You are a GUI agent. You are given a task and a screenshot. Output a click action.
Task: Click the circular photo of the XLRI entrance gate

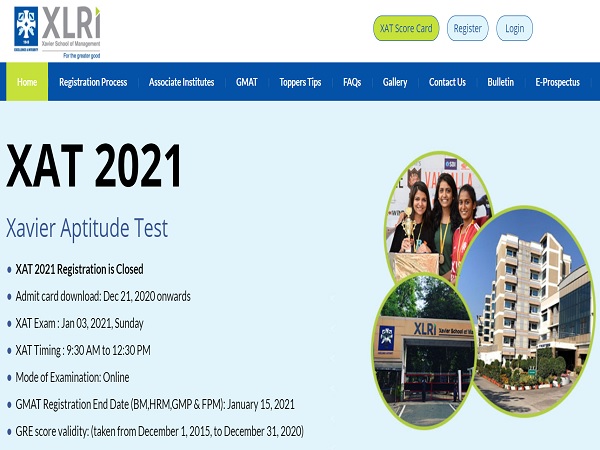point(424,351)
